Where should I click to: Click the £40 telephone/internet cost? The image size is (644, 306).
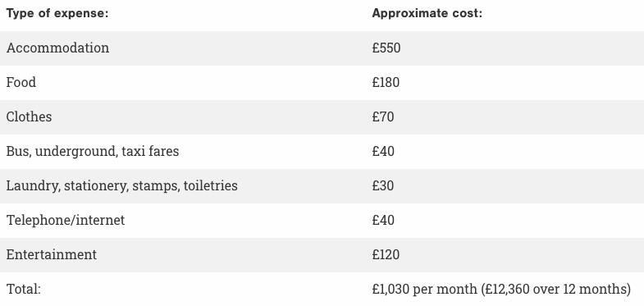383,220
